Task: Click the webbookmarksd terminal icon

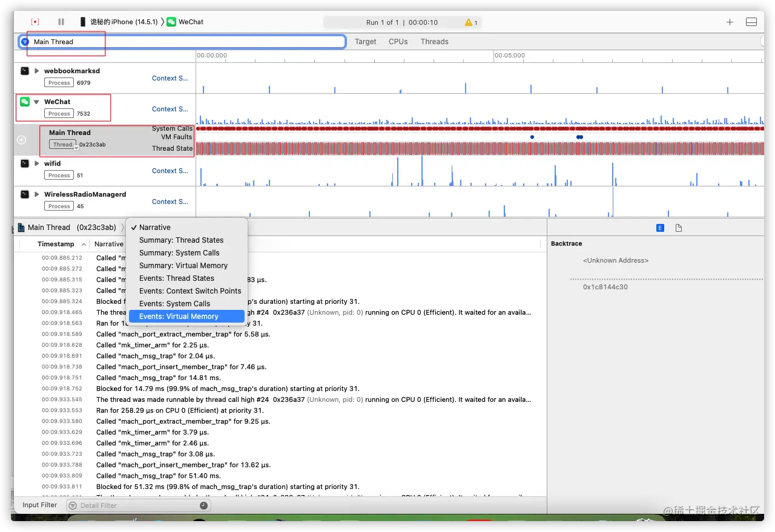Action: [25, 71]
